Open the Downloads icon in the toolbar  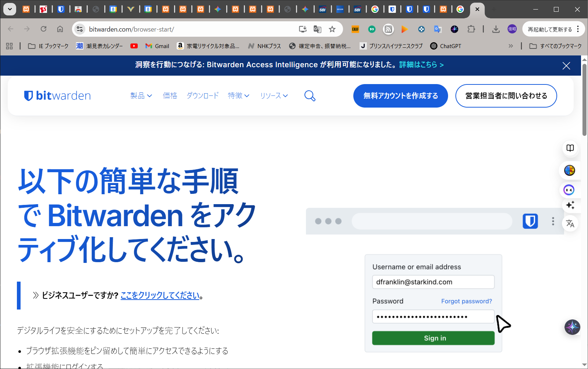click(x=496, y=29)
